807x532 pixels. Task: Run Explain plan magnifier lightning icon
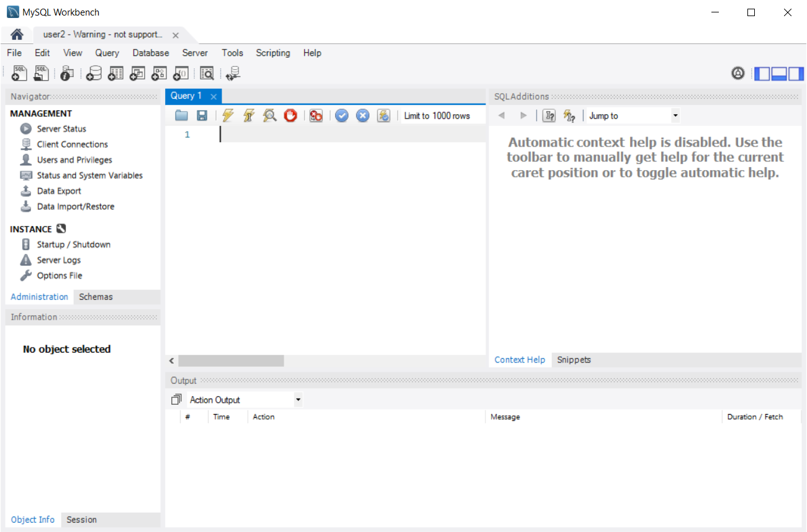269,115
